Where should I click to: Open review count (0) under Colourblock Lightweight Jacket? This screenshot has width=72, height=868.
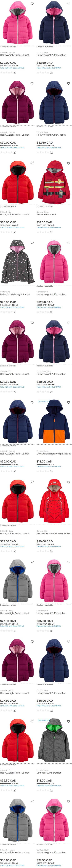coord(51,471)
